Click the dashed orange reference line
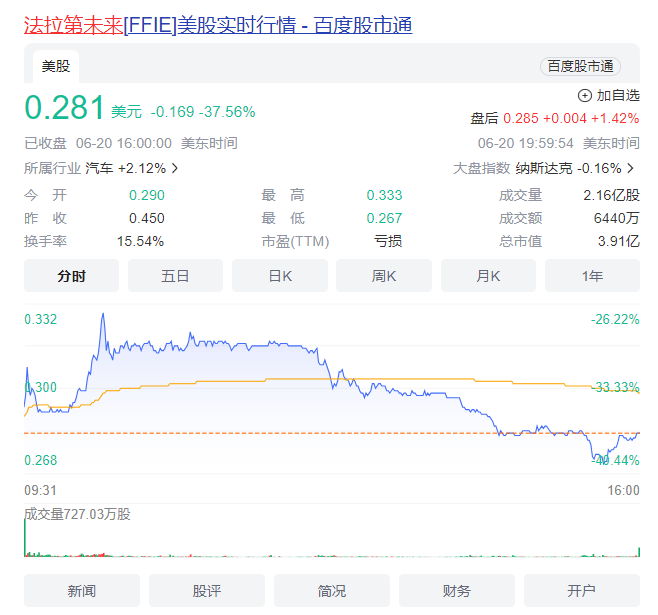 [x=332, y=433]
